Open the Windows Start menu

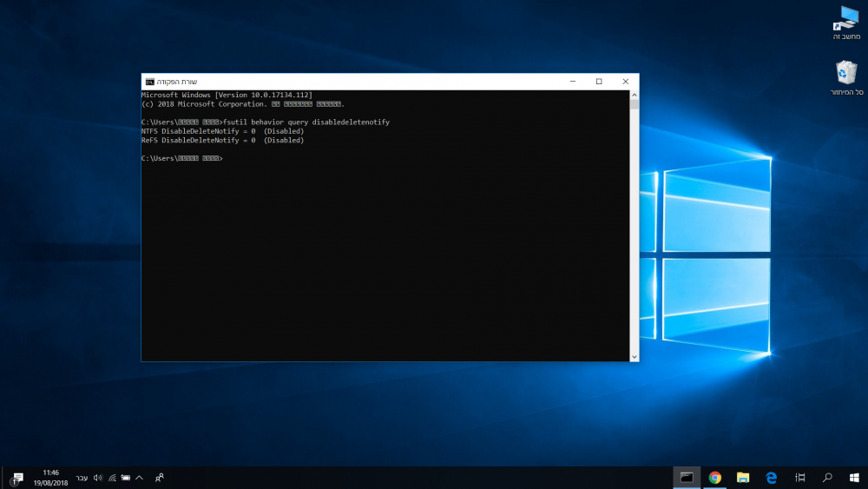tap(854, 478)
